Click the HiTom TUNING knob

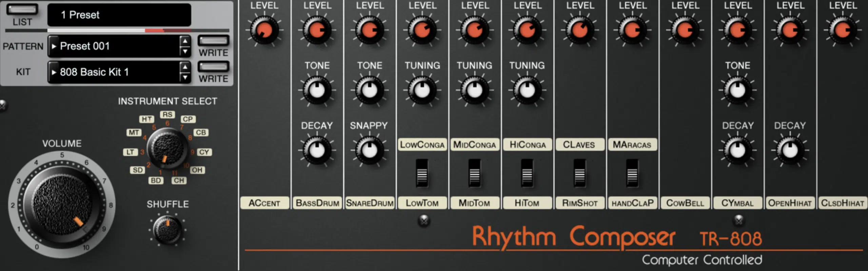(527, 90)
